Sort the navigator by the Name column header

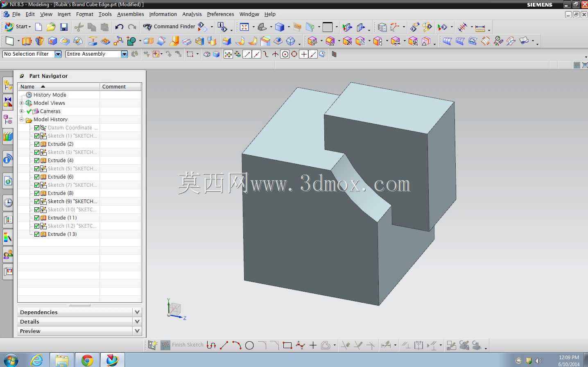59,87
